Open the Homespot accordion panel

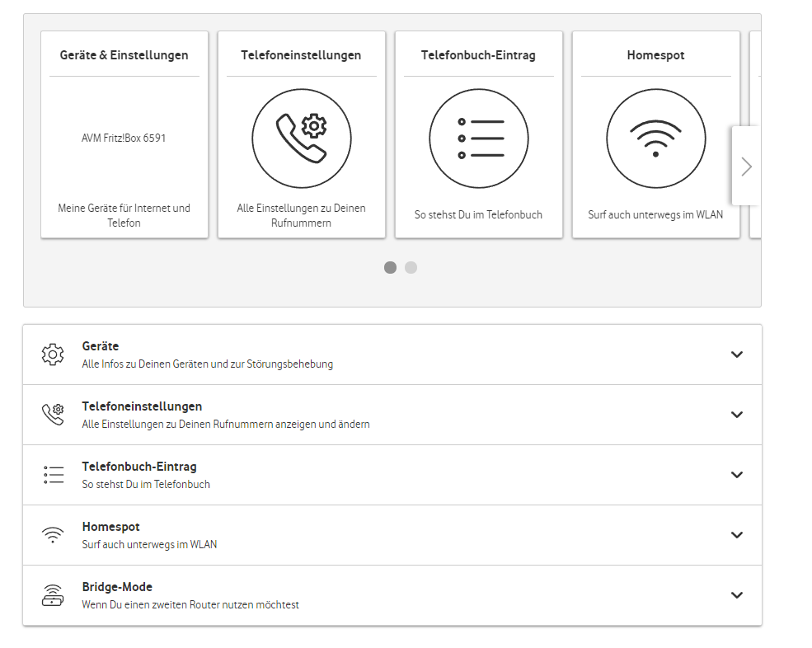coord(736,534)
